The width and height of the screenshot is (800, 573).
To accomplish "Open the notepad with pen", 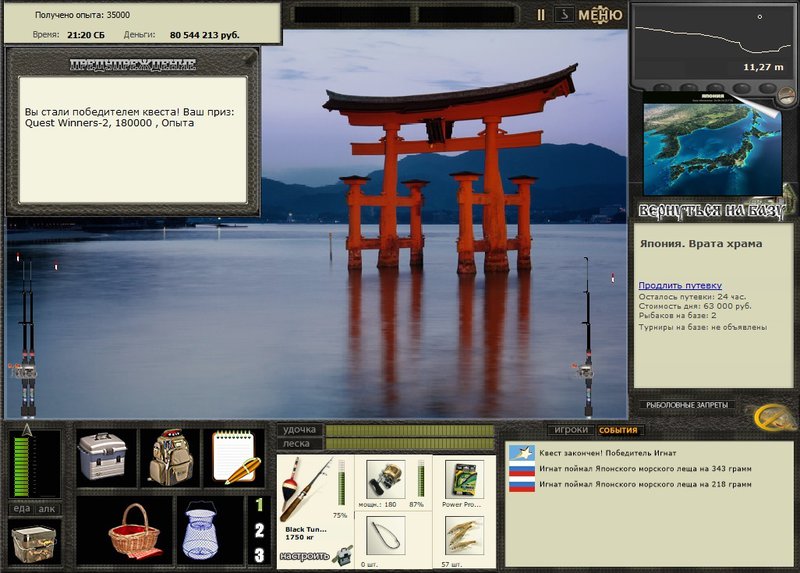I will [236, 457].
